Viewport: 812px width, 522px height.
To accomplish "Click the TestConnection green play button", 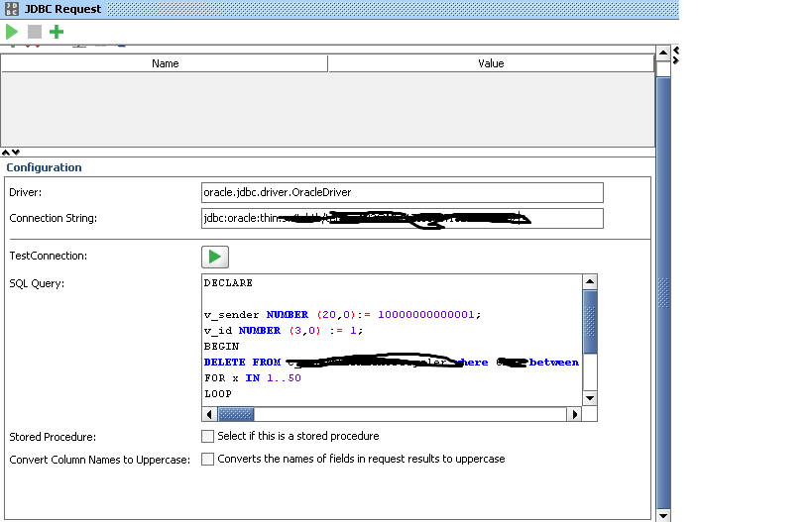I will pyautogui.click(x=215, y=257).
